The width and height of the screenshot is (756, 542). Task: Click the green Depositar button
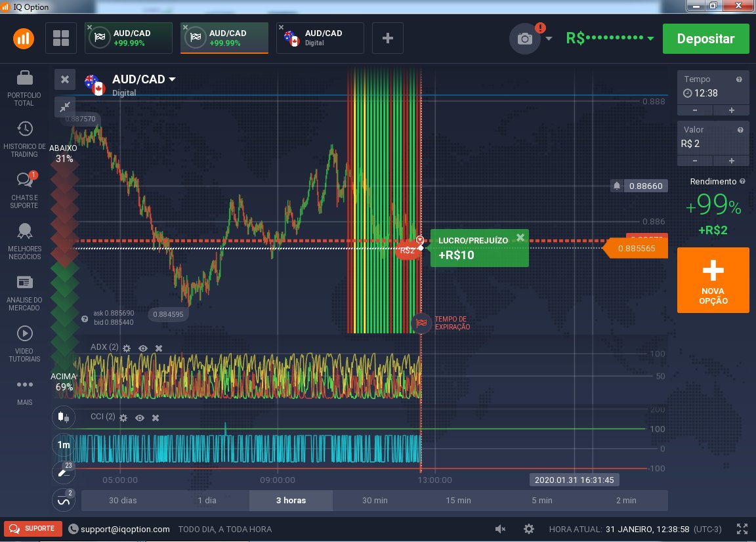point(706,39)
